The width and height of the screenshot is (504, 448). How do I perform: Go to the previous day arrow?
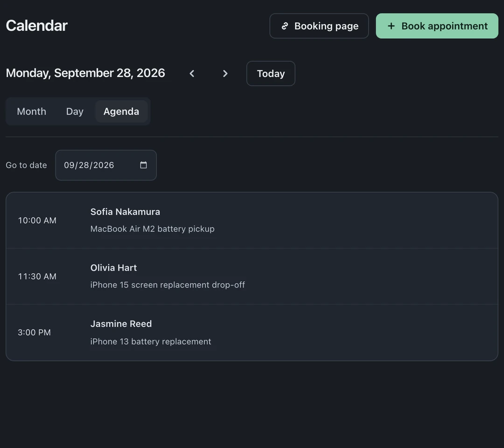(x=192, y=74)
